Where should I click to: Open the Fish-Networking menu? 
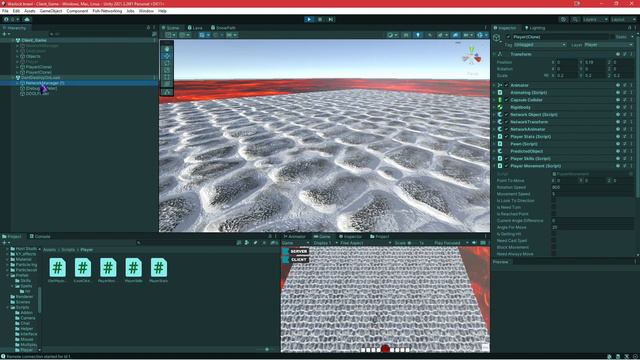click(107, 11)
